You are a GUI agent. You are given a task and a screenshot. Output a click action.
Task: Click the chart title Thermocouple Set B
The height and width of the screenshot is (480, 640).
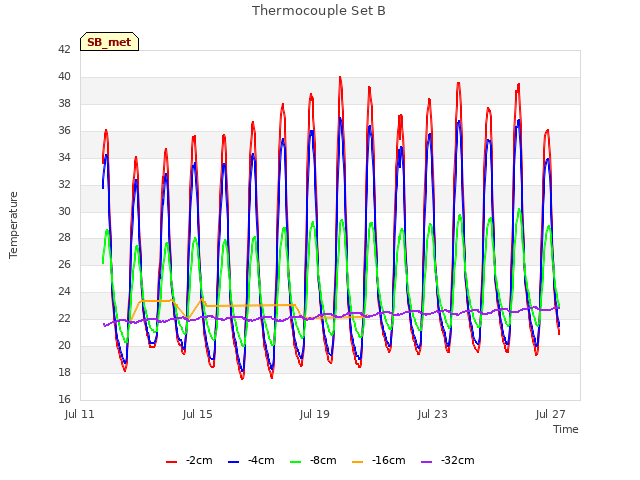pos(319,11)
